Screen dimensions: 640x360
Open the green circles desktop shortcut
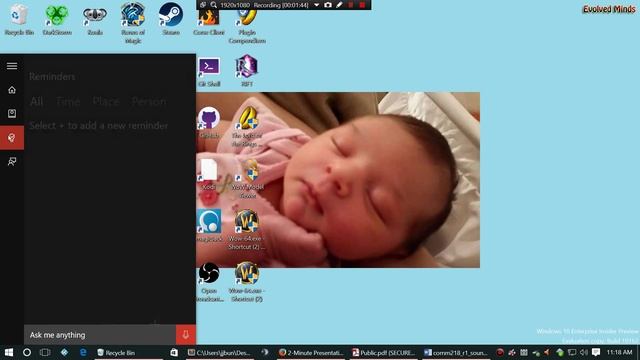tap(57, 19)
